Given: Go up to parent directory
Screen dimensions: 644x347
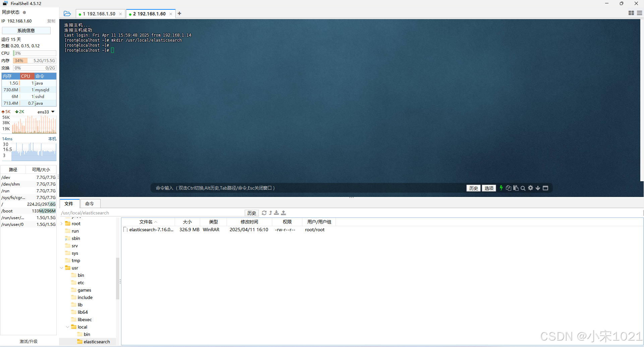Looking at the screenshot, I should tap(271, 213).
